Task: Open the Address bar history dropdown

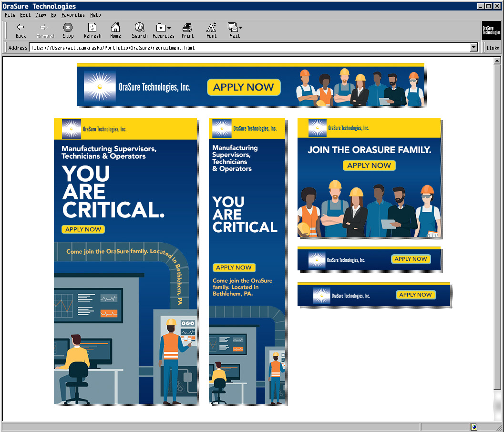Action: coord(474,48)
